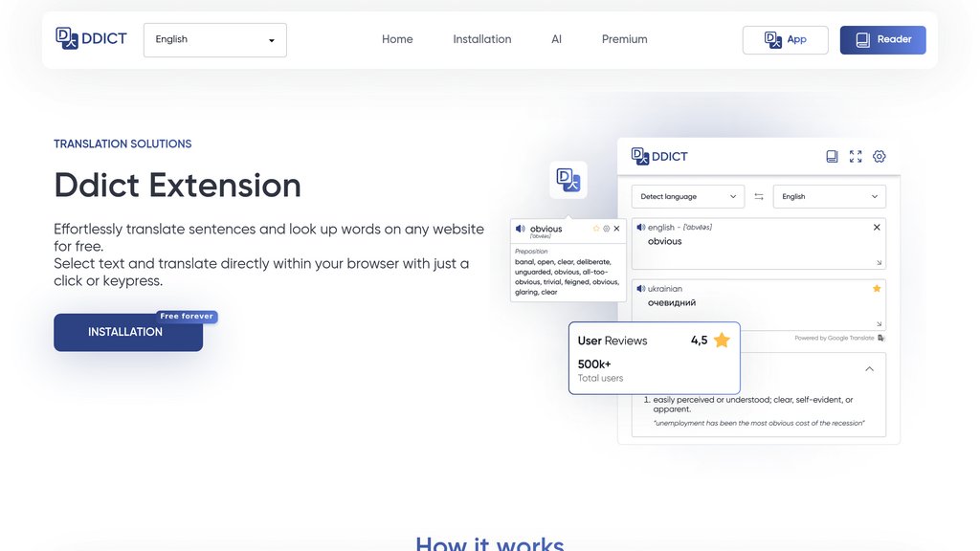
Task: Open the site language dropdown showing English
Action: (215, 40)
